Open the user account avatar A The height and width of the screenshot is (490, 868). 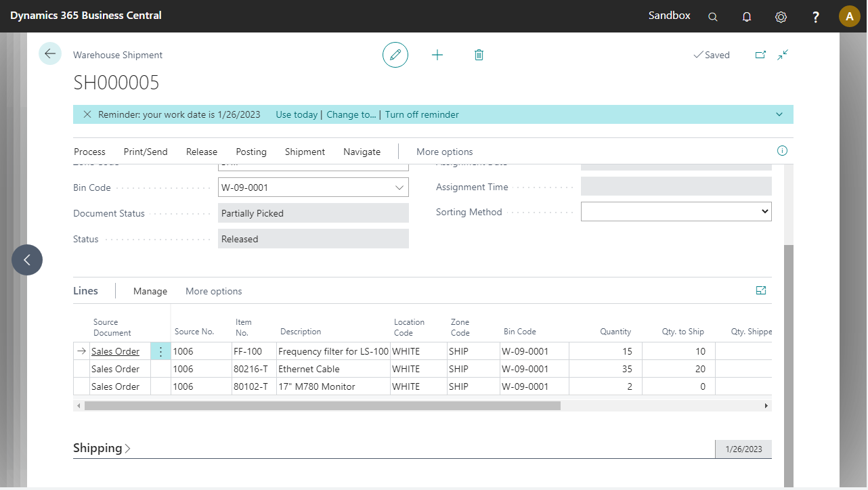[x=850, y=16]
